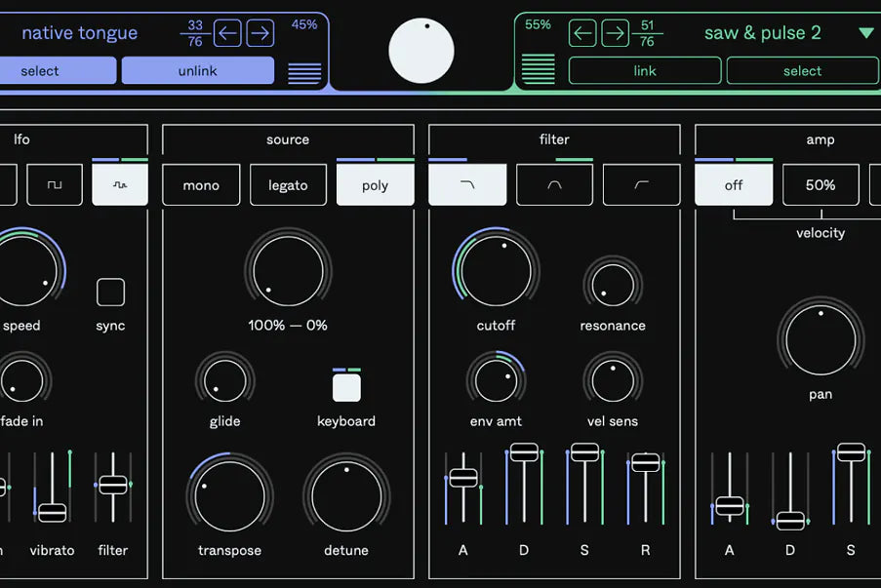Click next preset arrow for saw & pulse 2
The height and width of the screenshot is (588, 881).
pos(615,34)
